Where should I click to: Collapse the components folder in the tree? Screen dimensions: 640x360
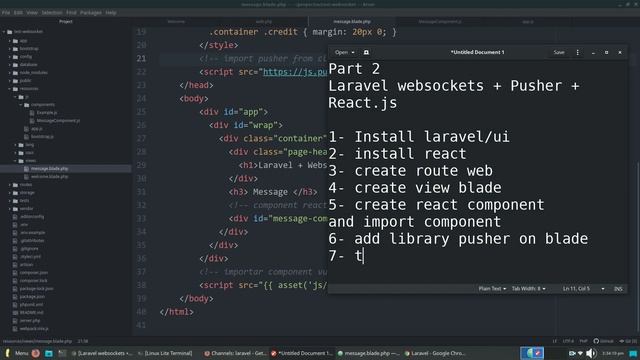click(x=21, y=105)
